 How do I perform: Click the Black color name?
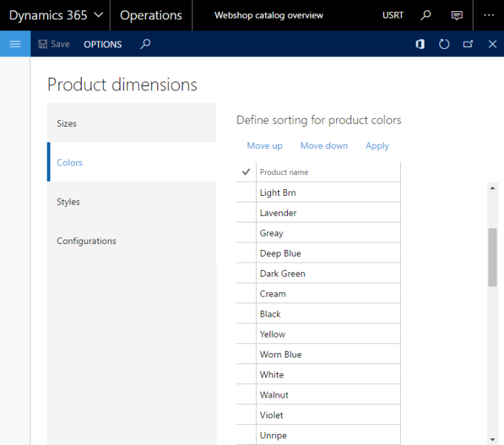tap(270, 314)
